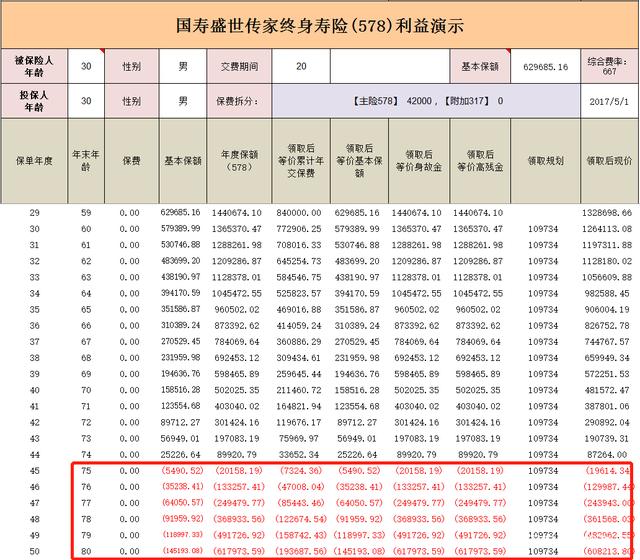
Task: Select the cell with value 119676.17
Action: click(299, 422)
